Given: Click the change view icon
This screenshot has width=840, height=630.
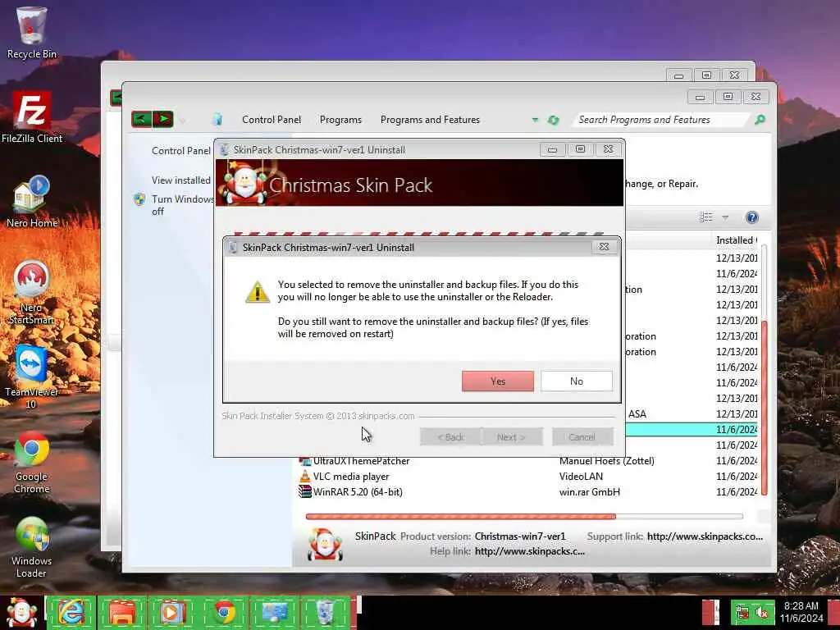Looking at the screenshot, I should tap(706, 217).
